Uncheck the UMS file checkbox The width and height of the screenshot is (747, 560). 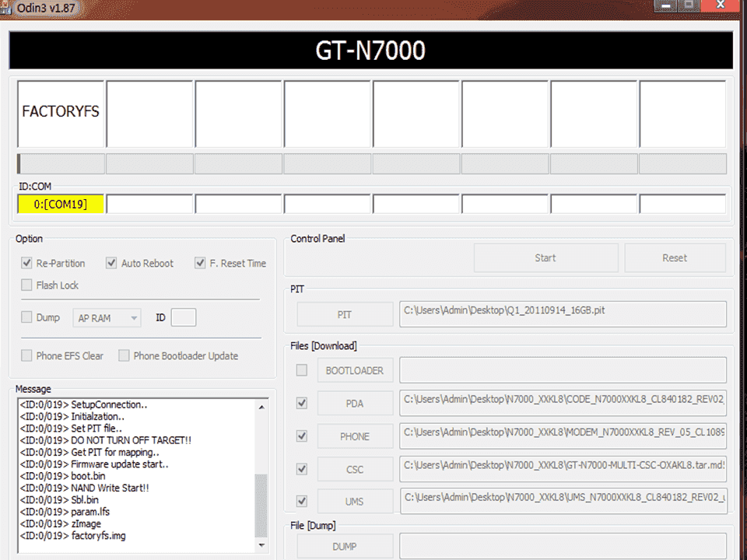[x=302, y=501]
